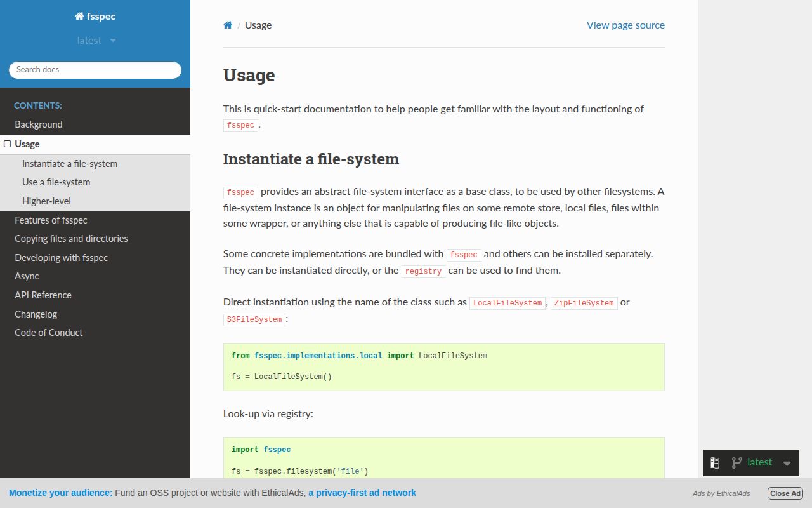Click the LocalFileSystem inline code

coord(507,303)
